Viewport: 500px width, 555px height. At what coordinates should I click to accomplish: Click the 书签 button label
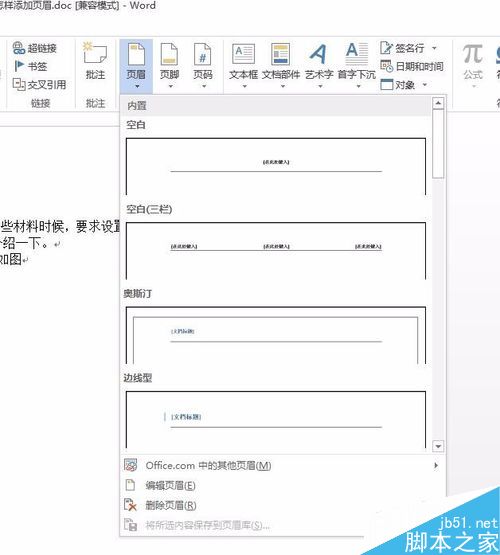[x=37, y=66]
